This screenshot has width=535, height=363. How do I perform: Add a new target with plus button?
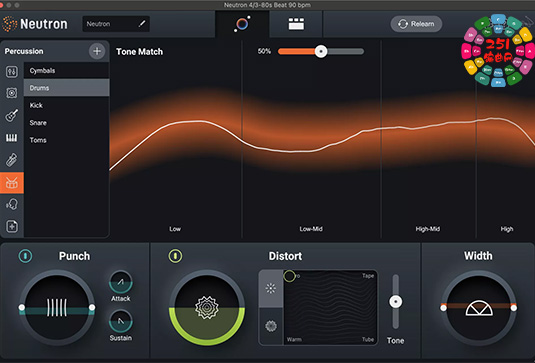tap(97, 51)
